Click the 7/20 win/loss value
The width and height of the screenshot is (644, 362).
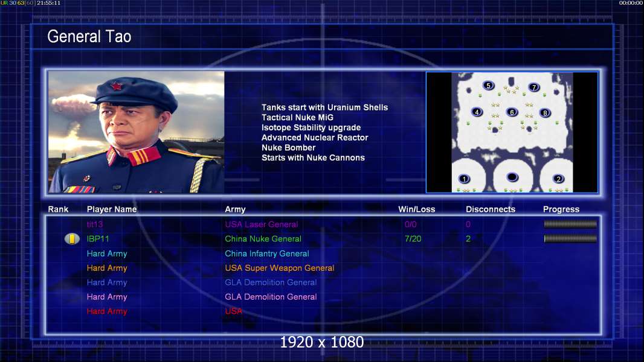click(x=413, y=238)
